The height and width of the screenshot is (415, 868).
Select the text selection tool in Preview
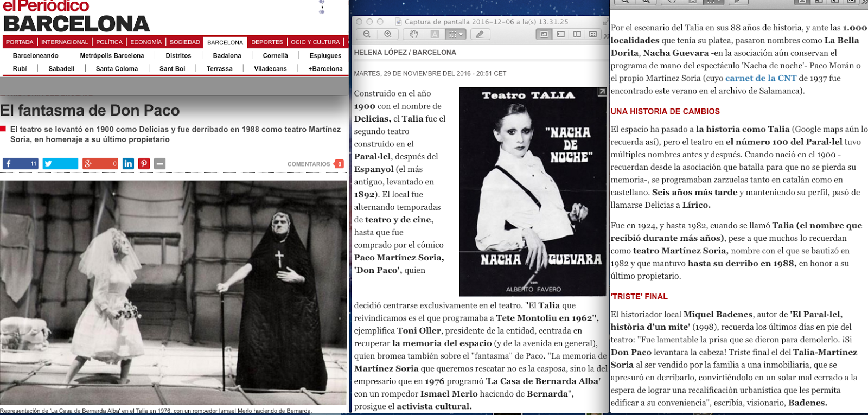435,34
